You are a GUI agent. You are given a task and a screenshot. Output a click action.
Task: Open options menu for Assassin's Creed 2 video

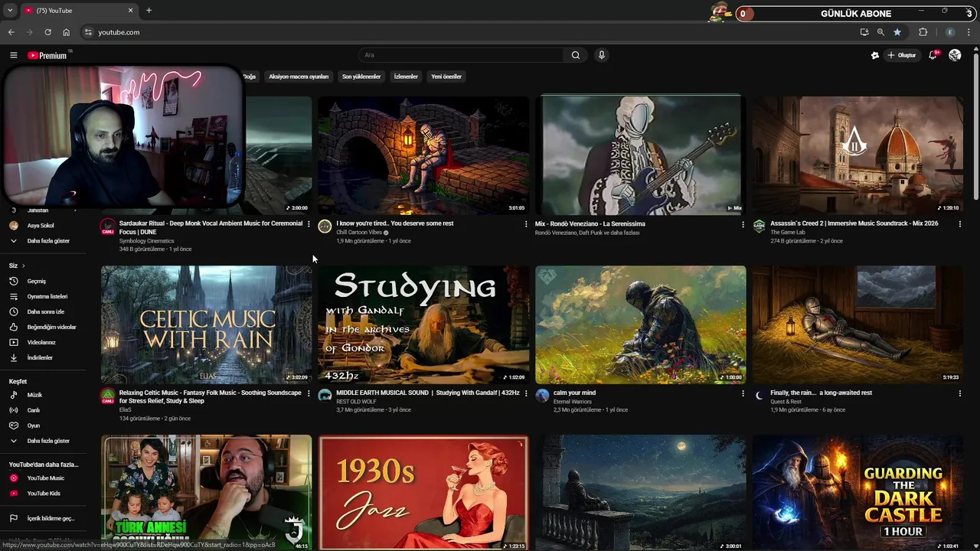pyautogui.click(x=959, y=224)
